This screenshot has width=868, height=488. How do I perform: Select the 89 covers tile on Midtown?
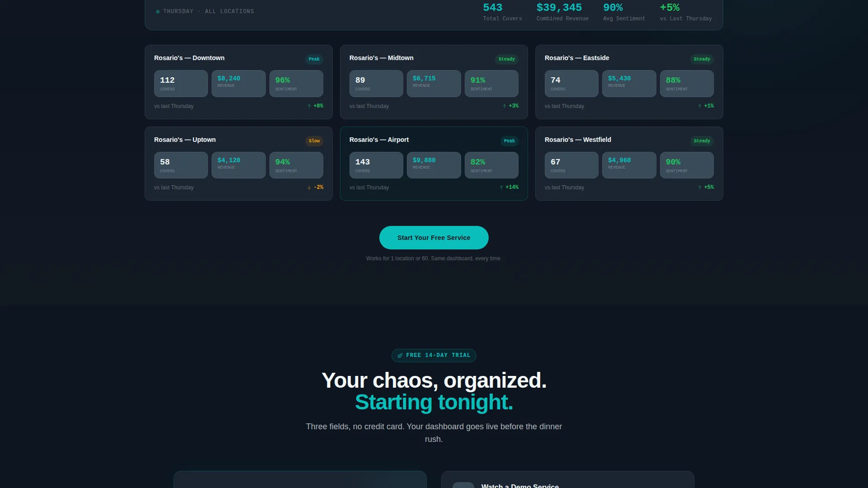coord(376,84)
